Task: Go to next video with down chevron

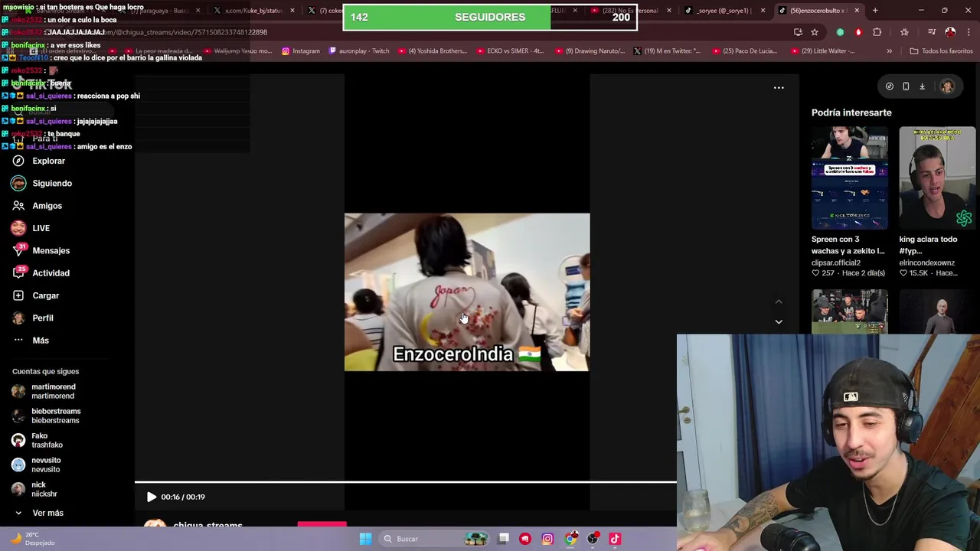Action: (x=779, y=322)
